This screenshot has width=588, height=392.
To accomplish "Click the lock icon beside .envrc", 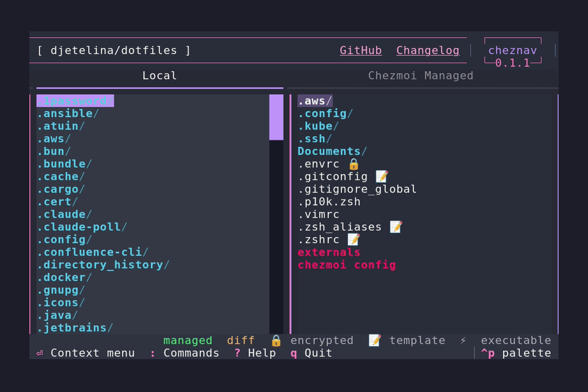I will 354,164.
